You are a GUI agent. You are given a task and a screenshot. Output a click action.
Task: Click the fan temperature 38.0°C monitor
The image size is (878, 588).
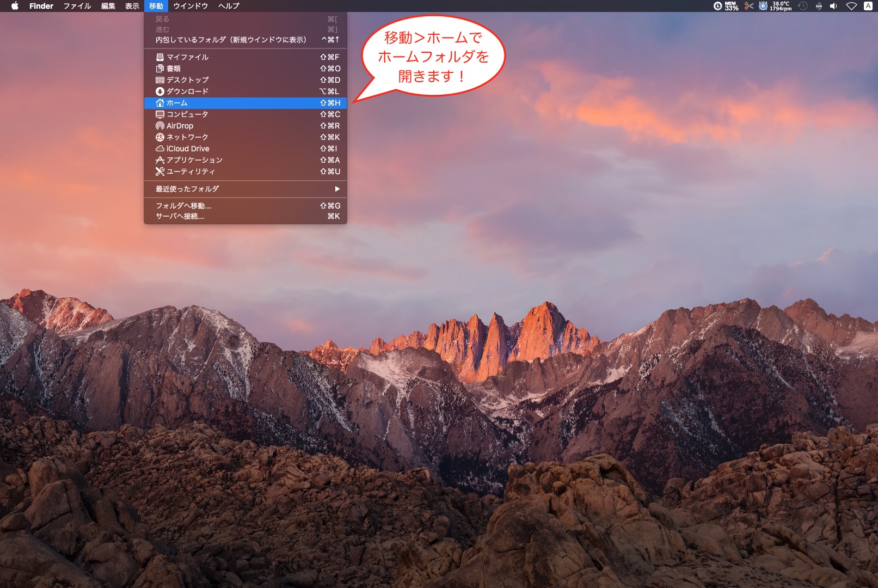[x=780, y=6]
